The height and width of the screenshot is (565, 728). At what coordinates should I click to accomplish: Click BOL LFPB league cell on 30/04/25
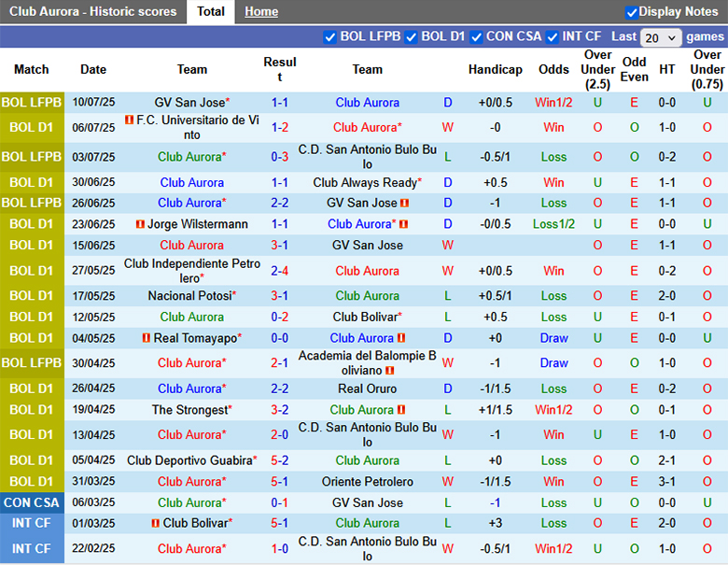pyautogui.click(x=32, y=363)
